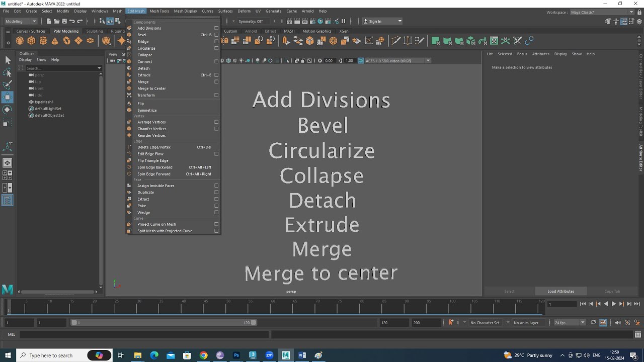Open the Bevel options box

[x=216, y=35]
